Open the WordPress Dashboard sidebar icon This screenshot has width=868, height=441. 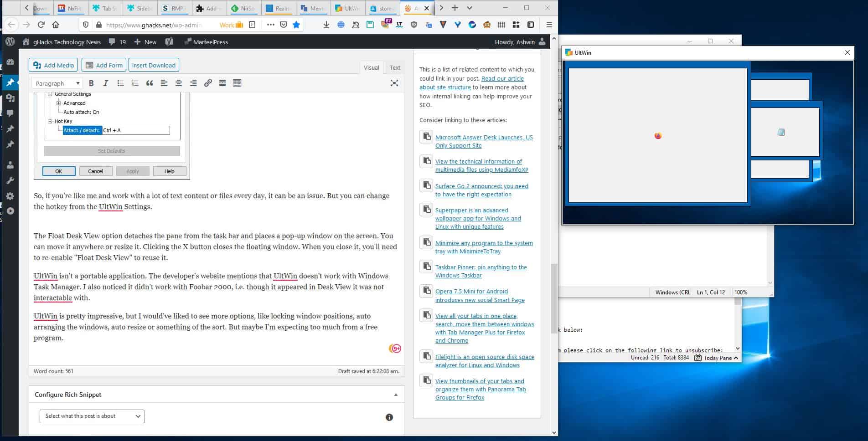[10, 62]
